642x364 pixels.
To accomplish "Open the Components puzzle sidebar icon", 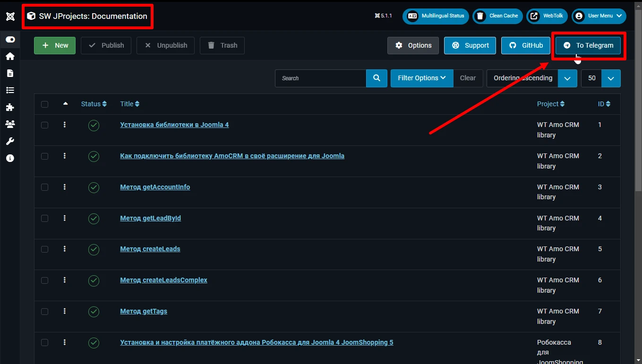I will pyautogui.click(x=10, y=107).
